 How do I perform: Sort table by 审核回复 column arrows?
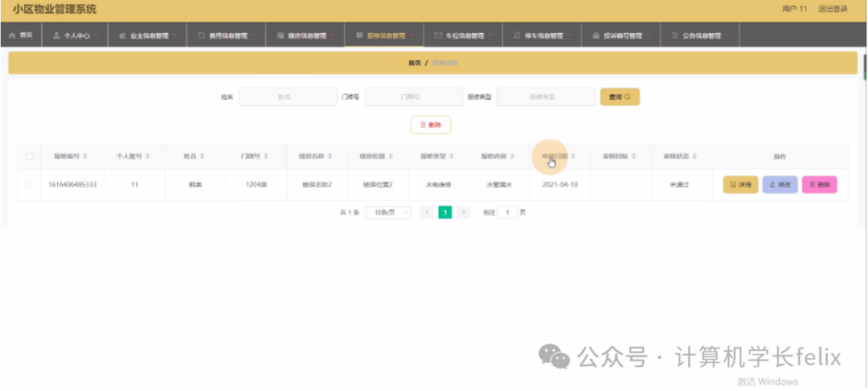[634, 157]
